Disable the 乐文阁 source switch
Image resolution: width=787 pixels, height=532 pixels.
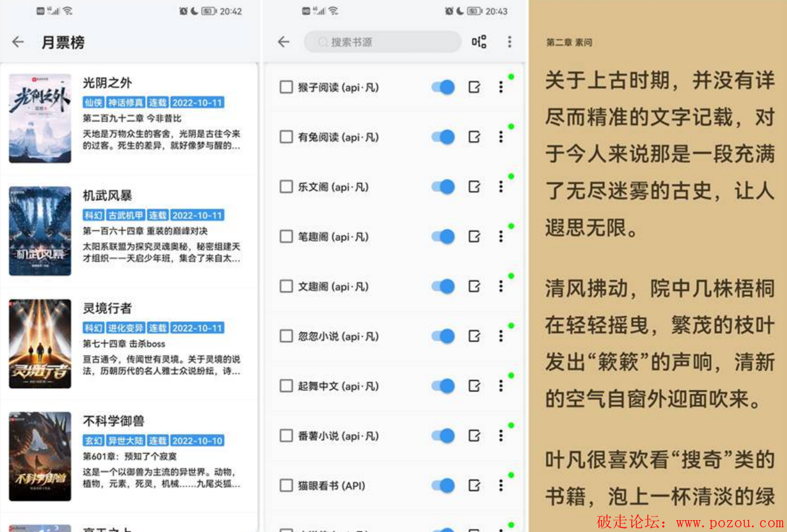tap(443, 187)
